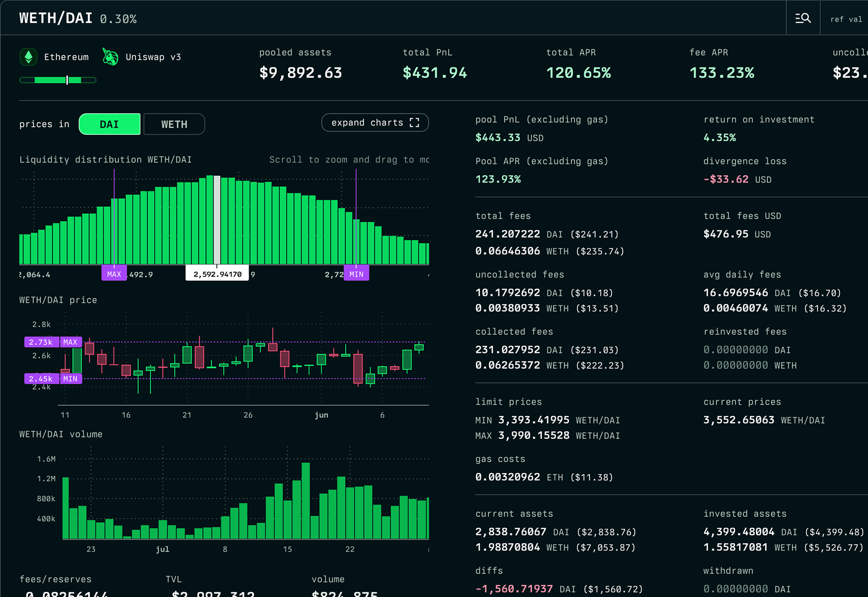
Task: Switch prices to DAI
Action: (109, 124)
